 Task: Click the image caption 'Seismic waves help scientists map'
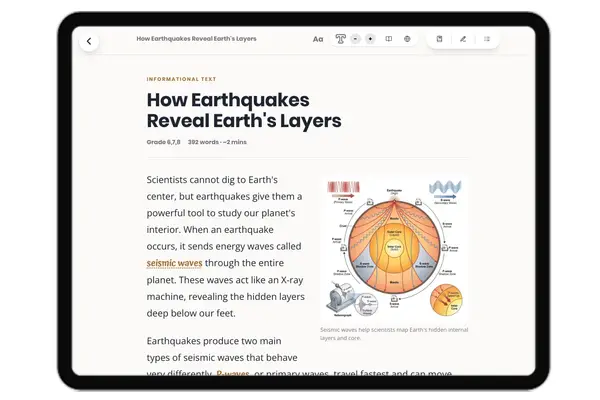pos(394,334)
